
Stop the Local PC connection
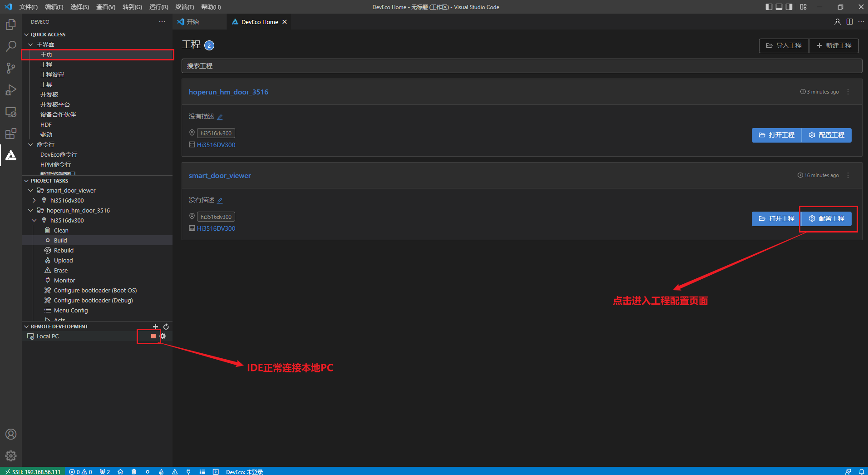pyautogui.click(x=153, y=336)
